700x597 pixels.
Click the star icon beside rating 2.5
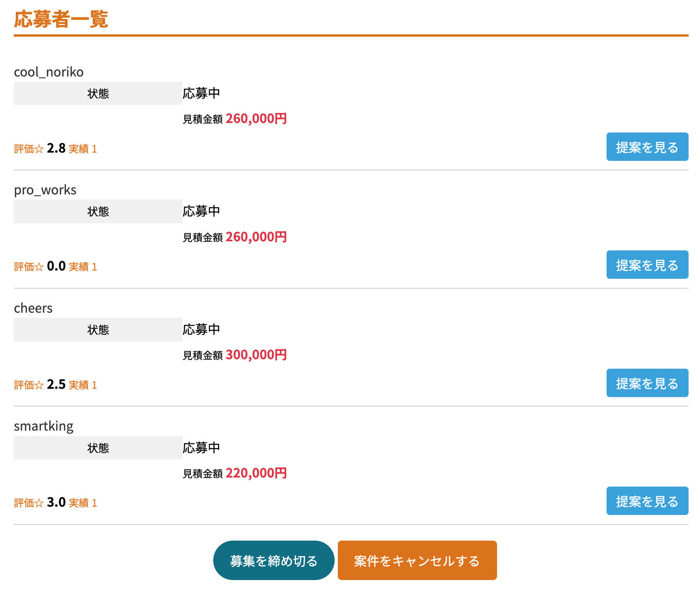point(39,385)
